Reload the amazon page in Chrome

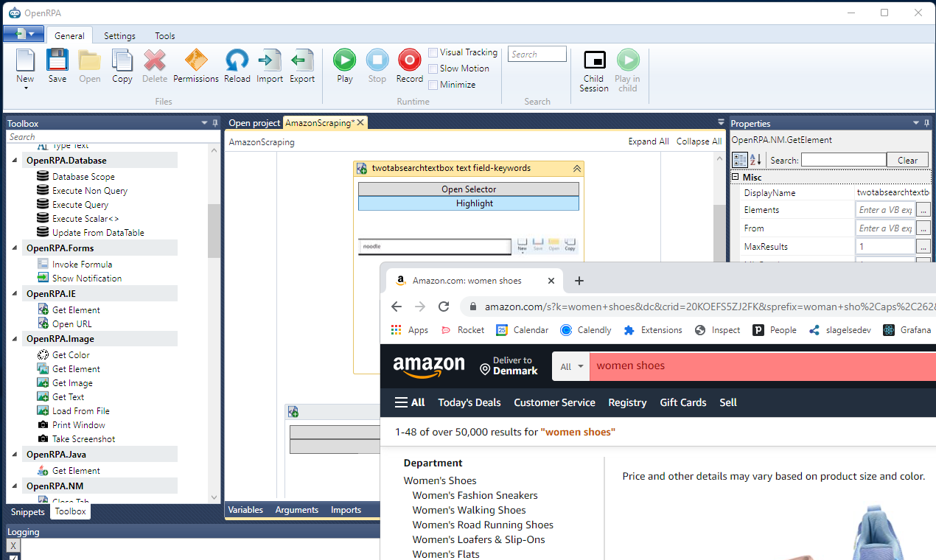point(444,307)
